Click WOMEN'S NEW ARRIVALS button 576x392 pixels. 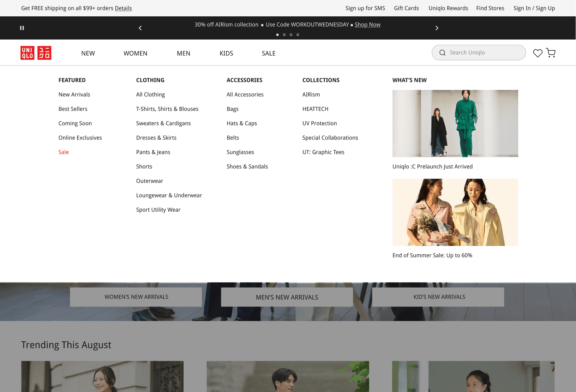[136, 297]
